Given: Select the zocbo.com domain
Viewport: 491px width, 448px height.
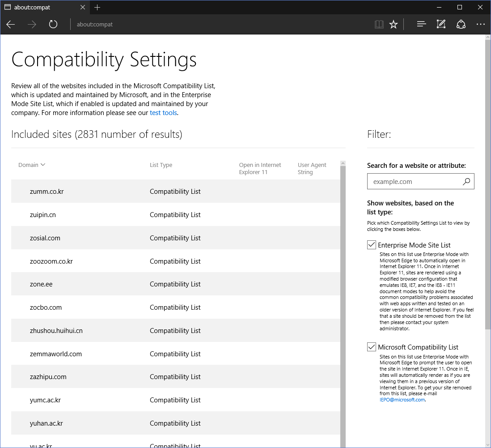Looking at the screenshot, I should point(46,307).
